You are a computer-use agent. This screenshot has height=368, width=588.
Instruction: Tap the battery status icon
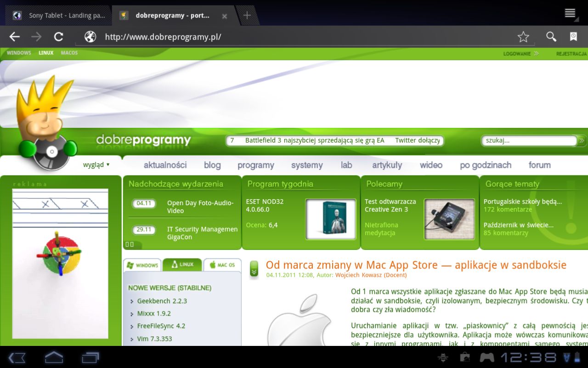[x=578, y=357]
